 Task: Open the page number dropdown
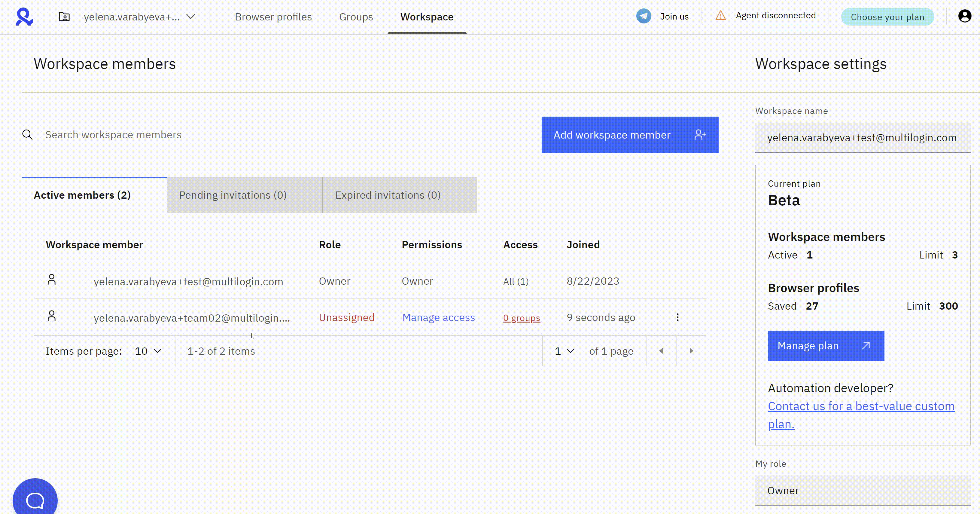pyautogui.click(x=564, y=351)
